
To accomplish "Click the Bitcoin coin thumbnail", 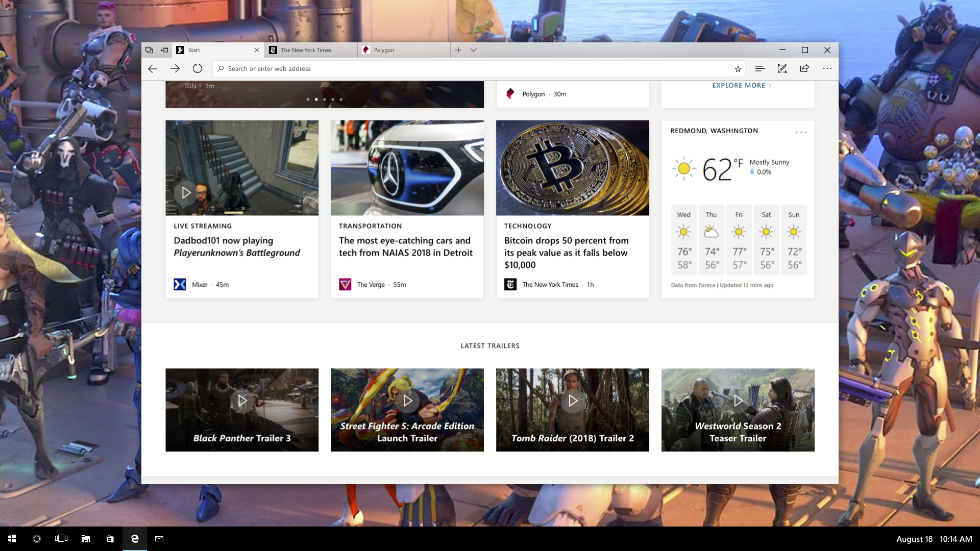I will (x=573, y=168).
